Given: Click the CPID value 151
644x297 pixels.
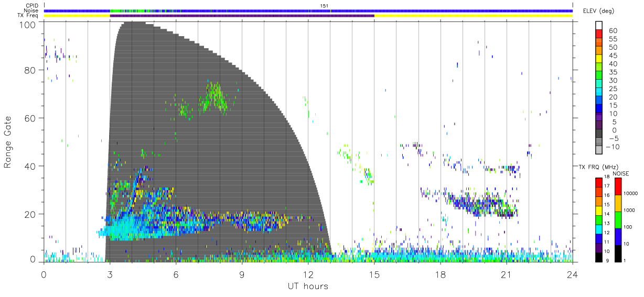Looking at the screenshot, I should [324, 6].
